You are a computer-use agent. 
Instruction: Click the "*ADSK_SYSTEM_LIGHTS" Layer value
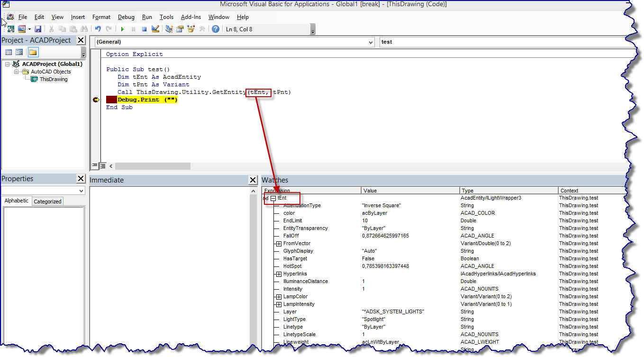coord(393,311)
